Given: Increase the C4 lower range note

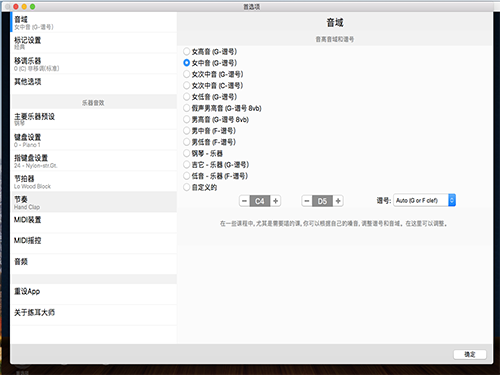Looking at the screenshot, I should click(x=275, y=201).
